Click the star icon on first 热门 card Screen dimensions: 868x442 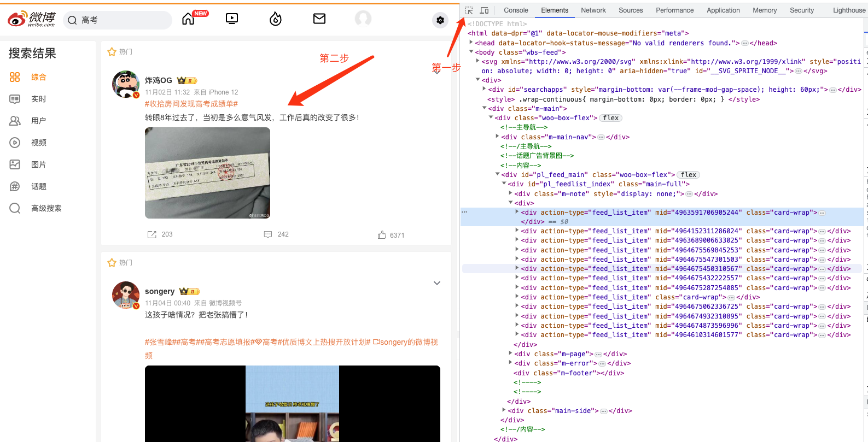pyautogui.click(x=112, y=52)
